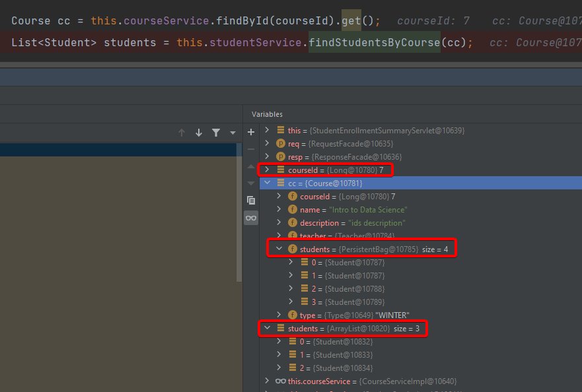Toggle watches view with the glasses icon
Image resolution: width=582 pixels, height=392 pixels.
(x=251, y=217)
